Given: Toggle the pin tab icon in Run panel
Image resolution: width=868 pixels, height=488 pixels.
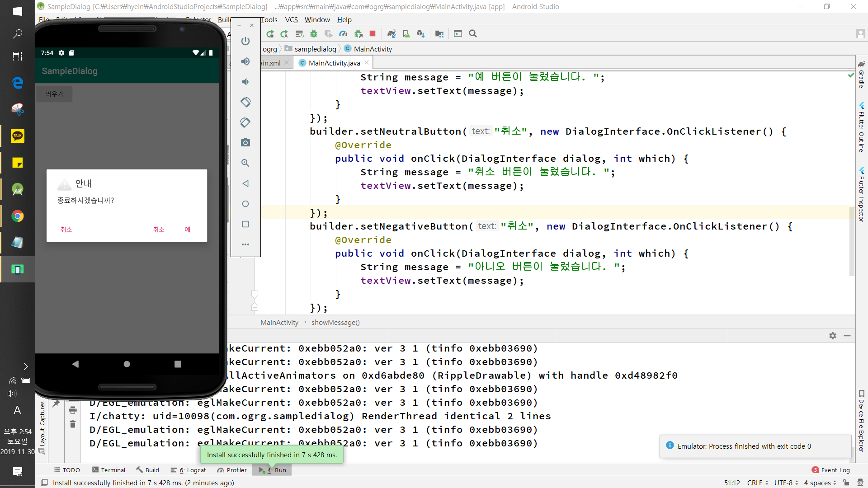Looking at the screenshot, I should point(56,404).
